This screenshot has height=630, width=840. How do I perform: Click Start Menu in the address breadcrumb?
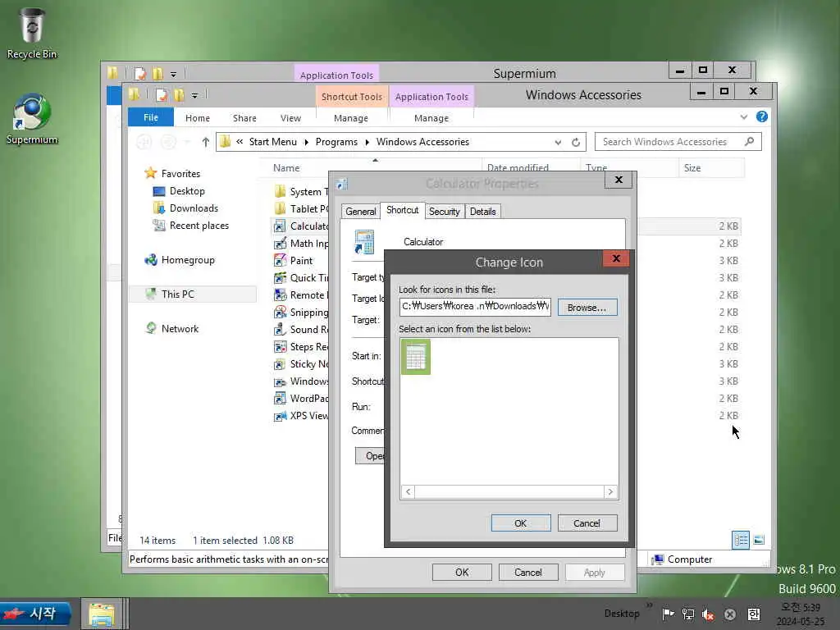pos(272,142)
